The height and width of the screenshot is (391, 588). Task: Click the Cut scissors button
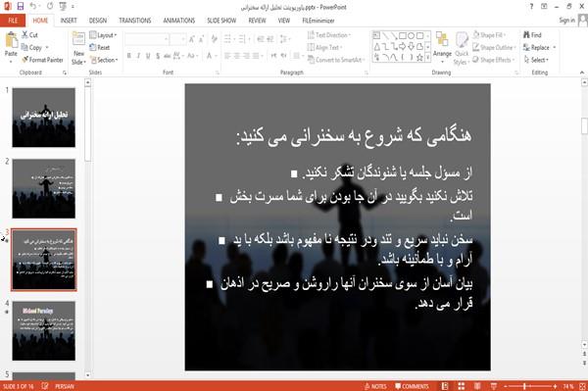coord(29,35)
